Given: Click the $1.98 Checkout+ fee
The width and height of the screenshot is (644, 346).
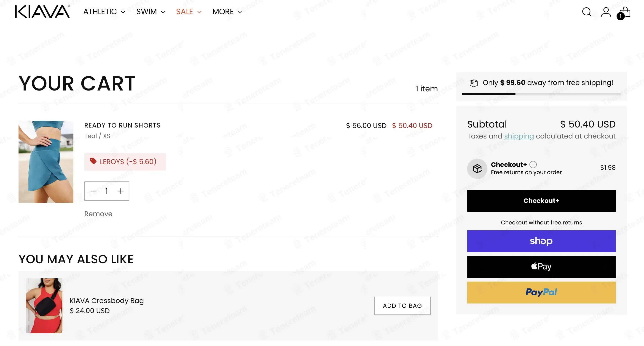Looking at the screenshot, I should (608, 167).
